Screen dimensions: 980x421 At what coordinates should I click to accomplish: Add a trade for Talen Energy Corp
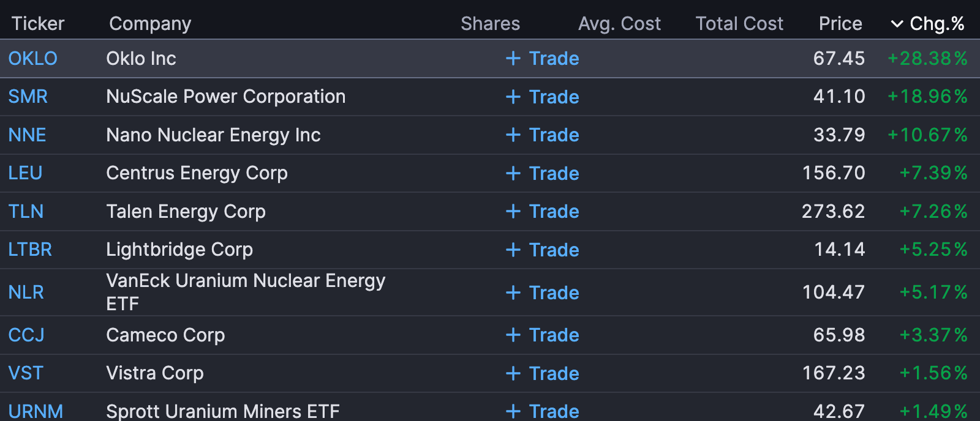click(543, 211)
